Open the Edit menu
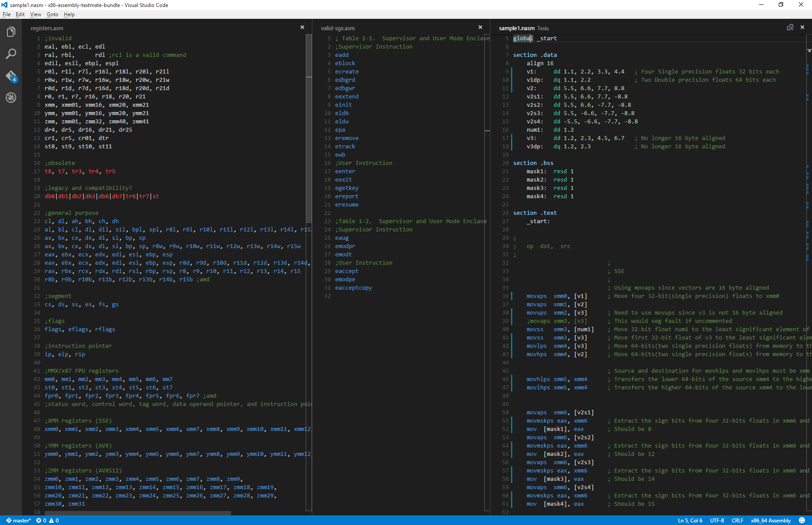The height and width of the screenshot is (525, 812). pyautogui.click(x=20, y=14)
